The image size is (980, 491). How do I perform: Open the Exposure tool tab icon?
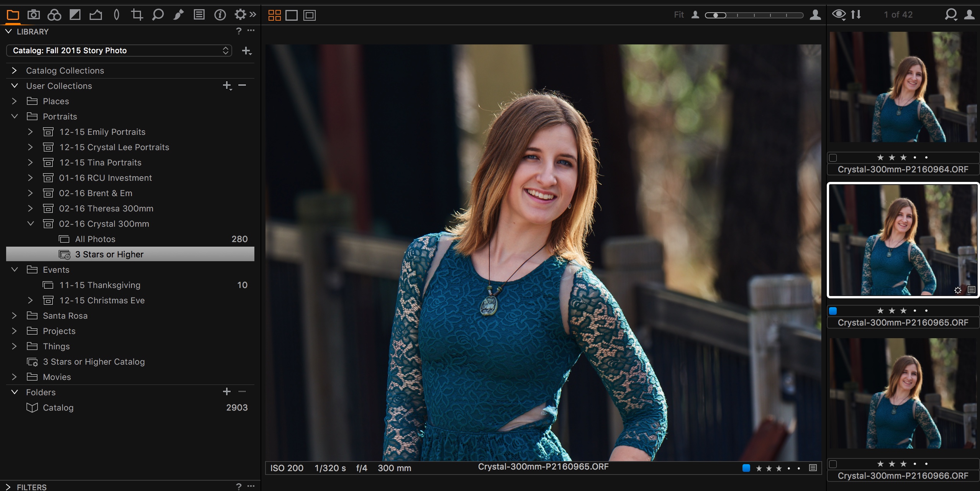[x=75, y=15]
